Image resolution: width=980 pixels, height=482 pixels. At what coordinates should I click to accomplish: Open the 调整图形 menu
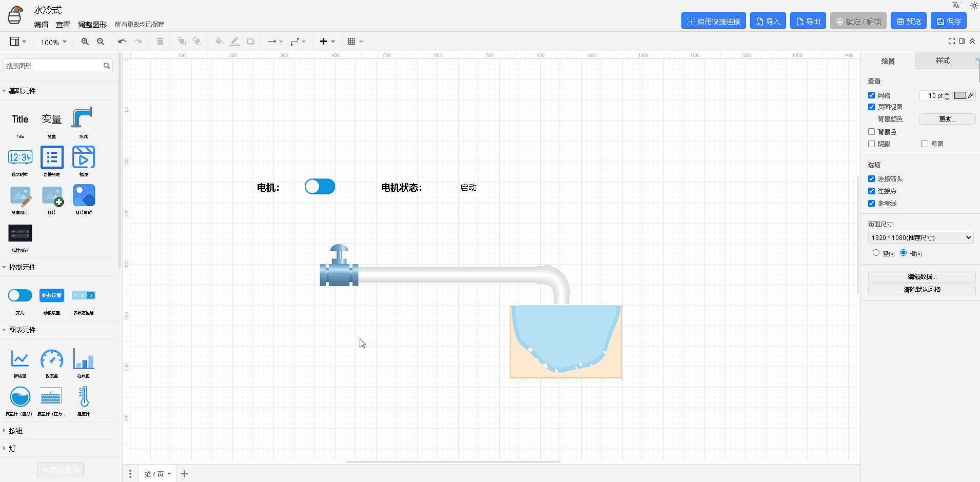tap(92, 25)
